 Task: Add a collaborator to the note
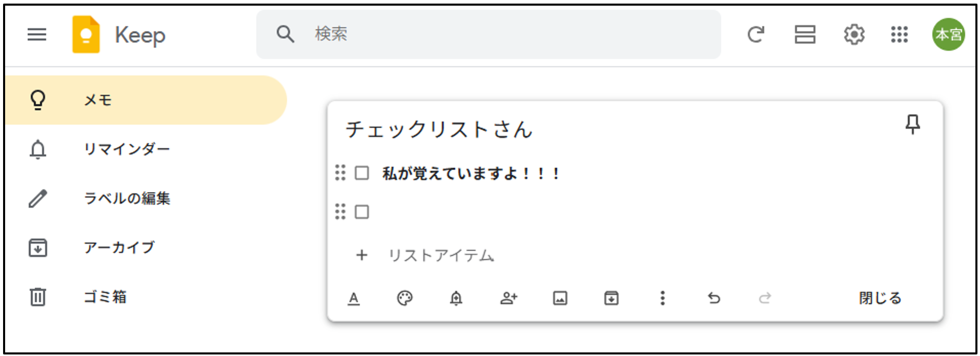click(509, 298)
